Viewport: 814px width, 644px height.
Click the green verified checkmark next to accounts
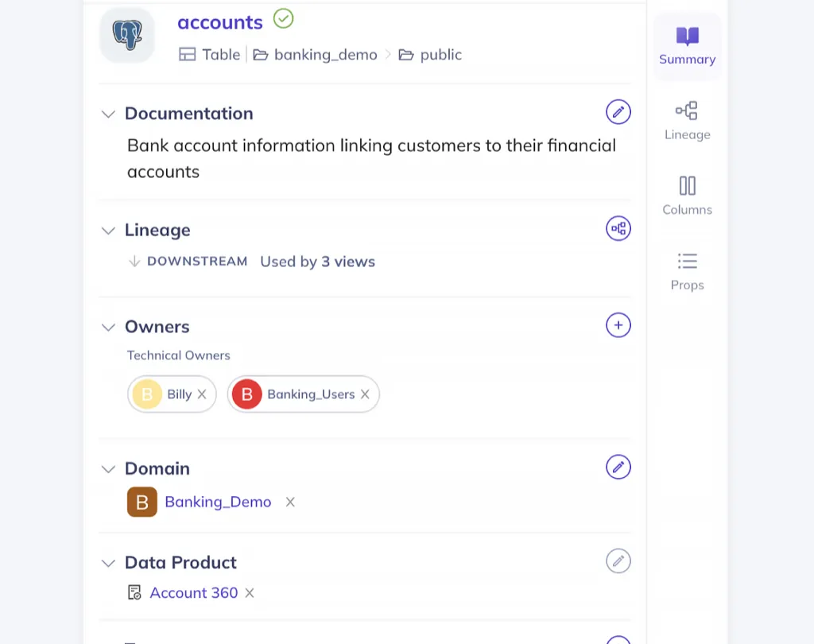[x=283, y=19]
